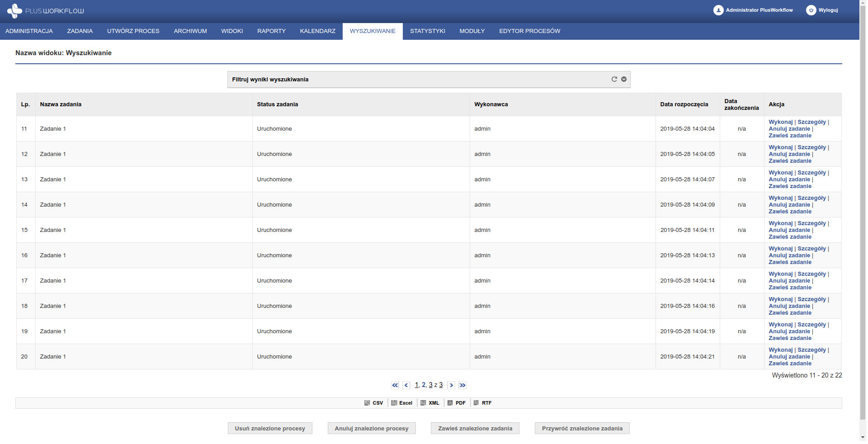Jump to last page of results
Viewport: 868px width, 444px height.
click(x=462, y=385)
